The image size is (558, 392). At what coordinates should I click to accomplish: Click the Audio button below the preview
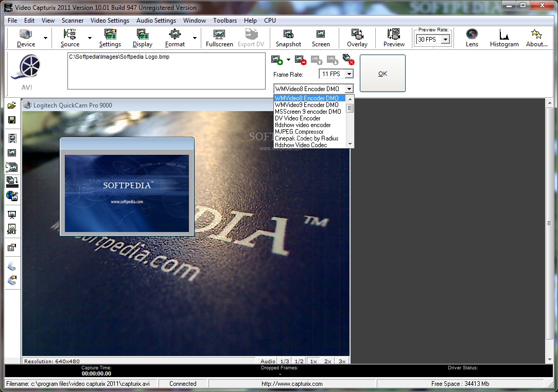coord(268,361)
